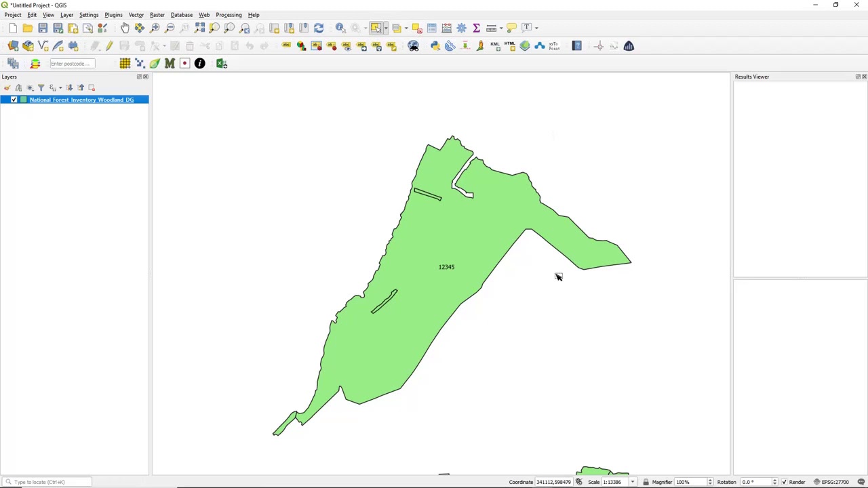Select the Pan Map hand tool
The width and height of the screenshot is (868, 488).
coord(125,28)
